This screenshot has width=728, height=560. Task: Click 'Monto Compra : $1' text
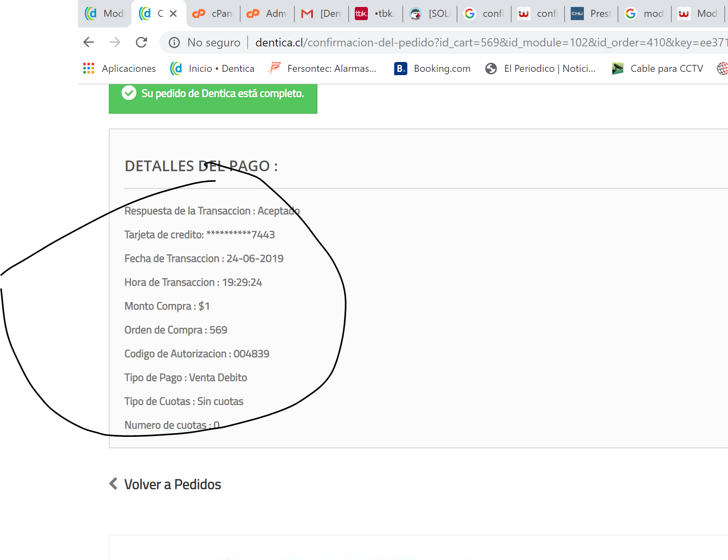click(x=167, y=306)
